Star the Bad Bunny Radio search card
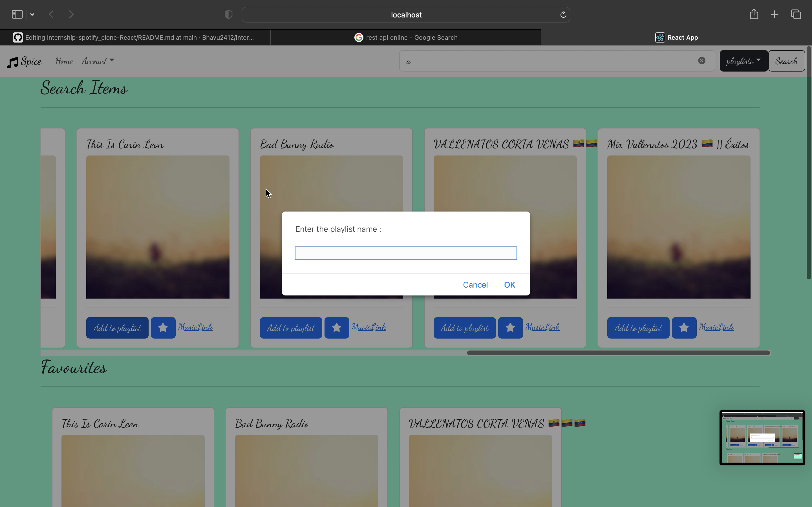 [x=337, y=328]
